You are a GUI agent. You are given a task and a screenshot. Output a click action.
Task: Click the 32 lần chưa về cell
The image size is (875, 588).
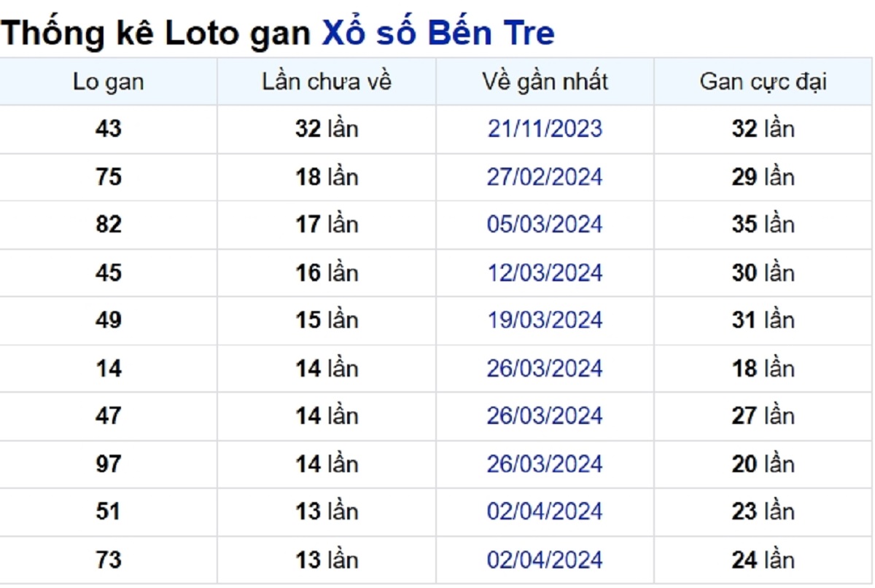tap(327, 129)
